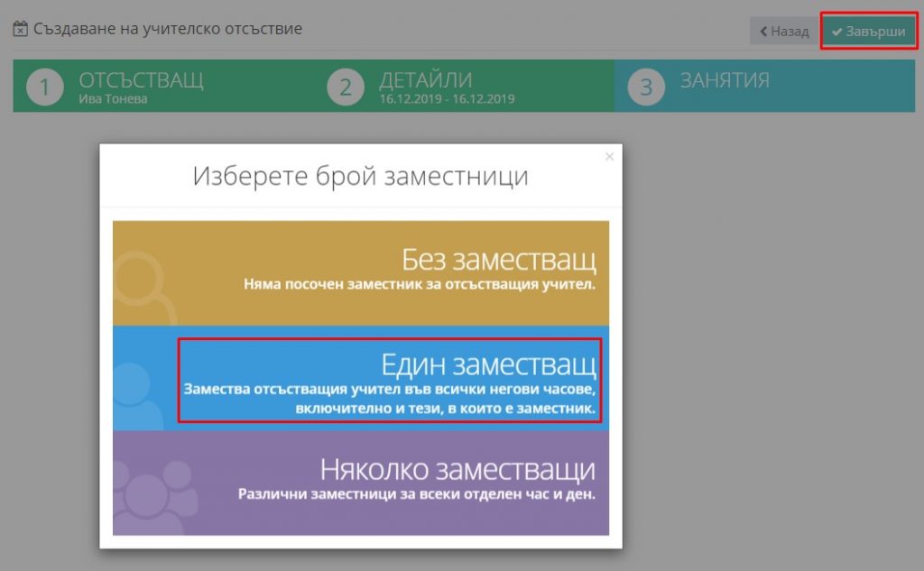
Task: Click the step number 1 circle
Action: (x=45, y=87)
